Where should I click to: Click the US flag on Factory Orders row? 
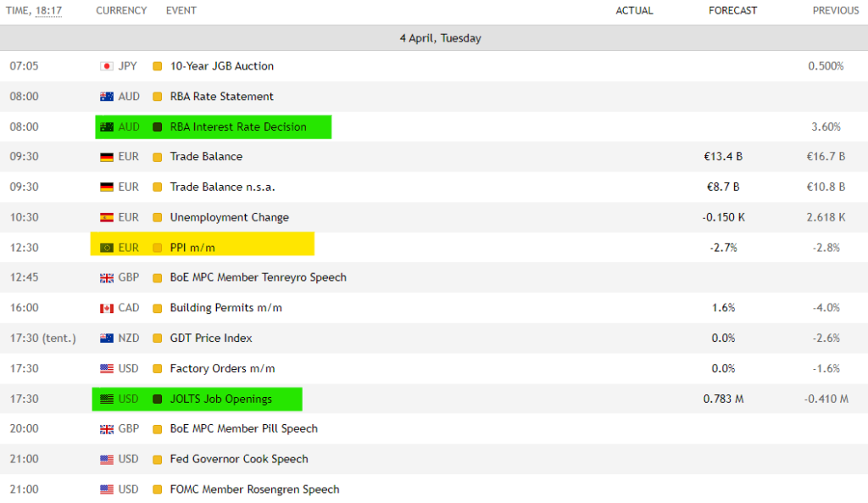(106, 368)
